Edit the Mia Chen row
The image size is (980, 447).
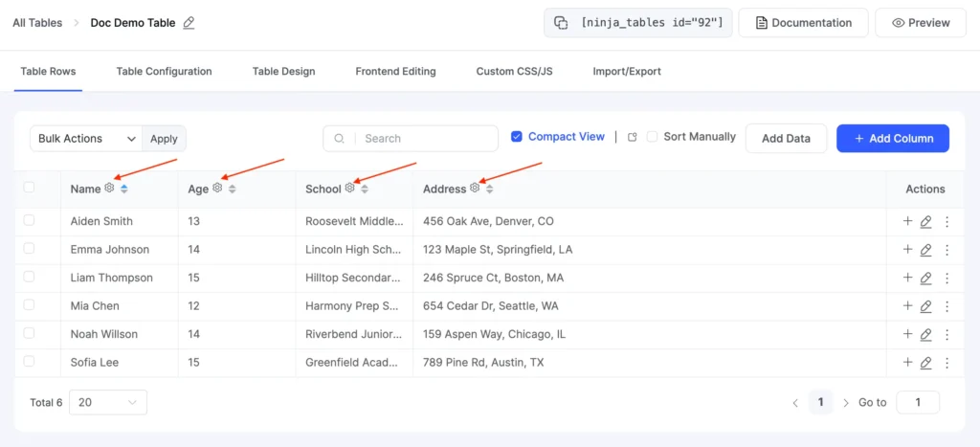(926, 306)
